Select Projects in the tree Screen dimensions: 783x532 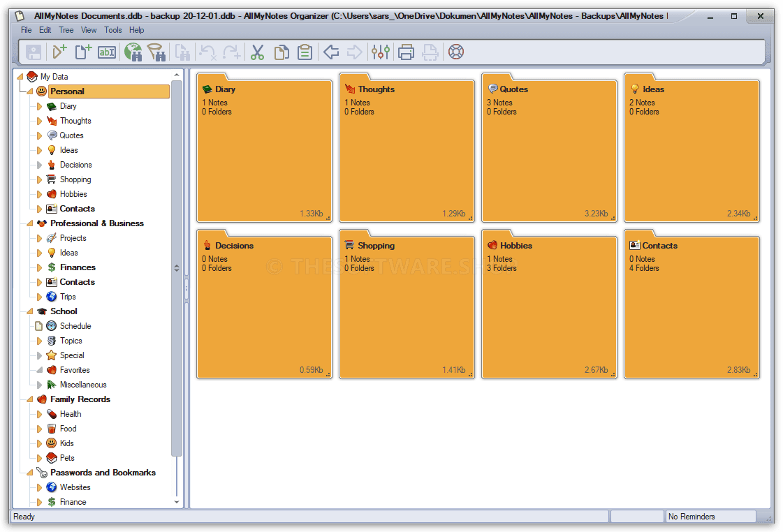pyautogui.click(x=73, y=238)
